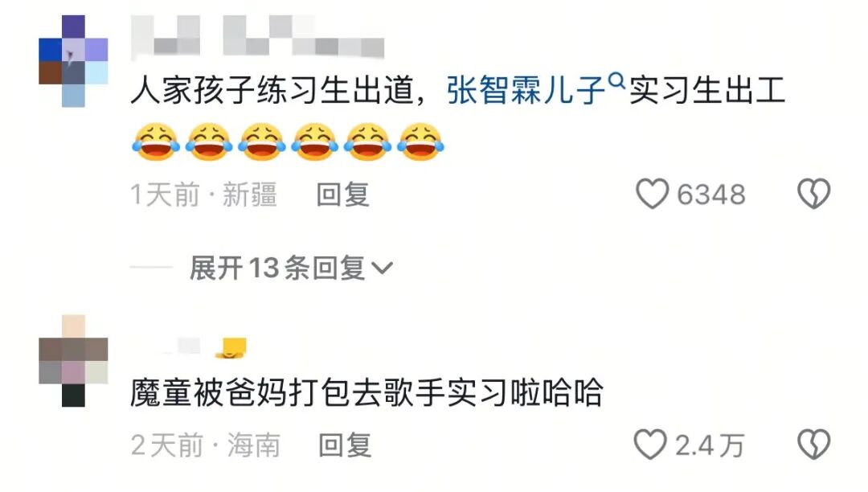Tap broken-heart icon on the Hainan comment
The height and width of the screenshot is (492, 868).
[813, 445]
